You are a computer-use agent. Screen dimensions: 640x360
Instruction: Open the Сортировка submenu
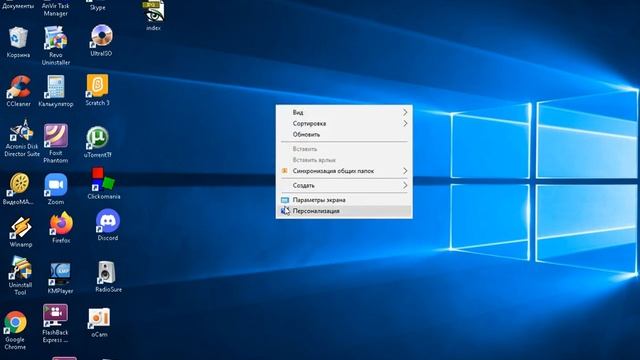click(344, 123)
